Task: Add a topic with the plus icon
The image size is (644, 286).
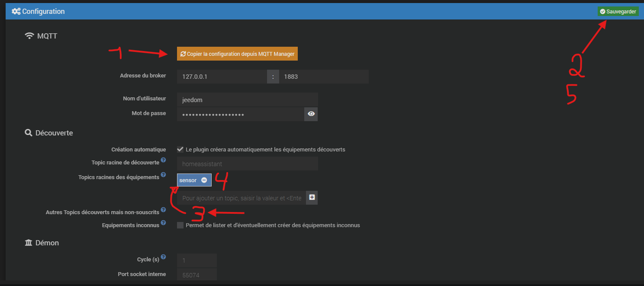Action: tap(312, 198)
